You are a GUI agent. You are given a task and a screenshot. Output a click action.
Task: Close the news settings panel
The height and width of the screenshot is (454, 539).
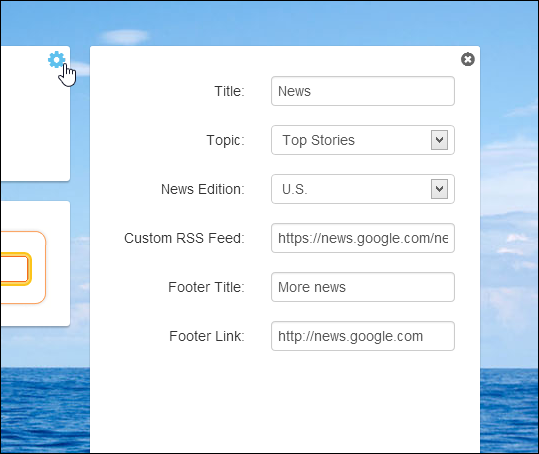click(468, 59)
